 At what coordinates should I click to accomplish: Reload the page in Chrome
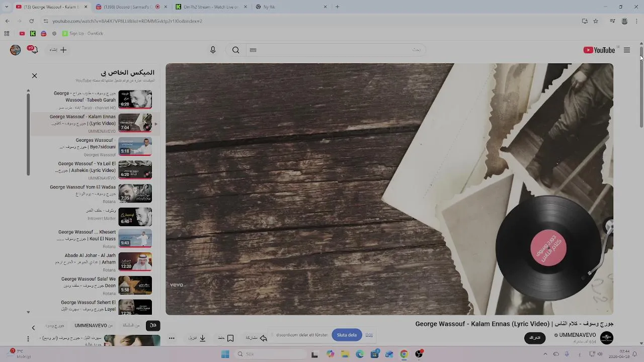coord(31,21)
